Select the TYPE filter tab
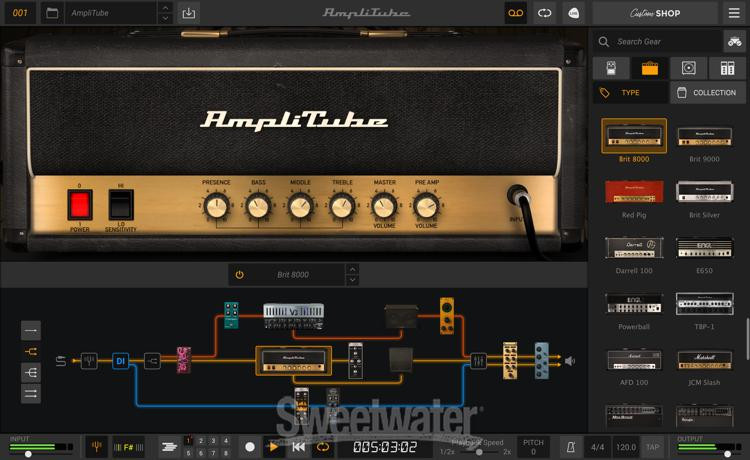The image size is (750, 460). click(x=630, y=92)
